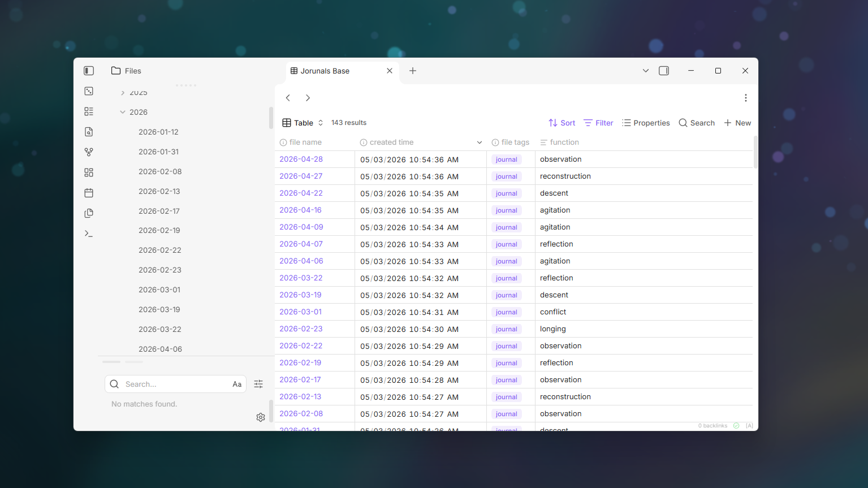
Task: Open more options vertical dots menu
Action: (746, 98)
